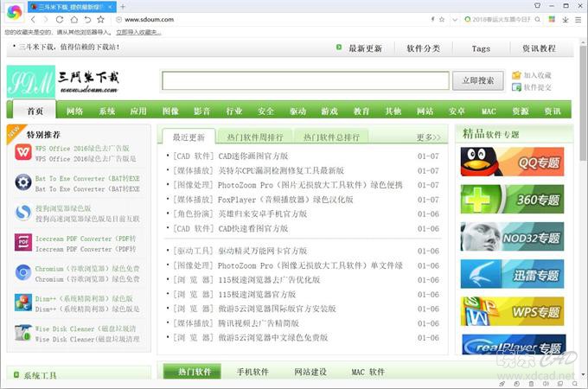Click the undo/restore closed tab icon
The image size is (588, 389).
87,20
